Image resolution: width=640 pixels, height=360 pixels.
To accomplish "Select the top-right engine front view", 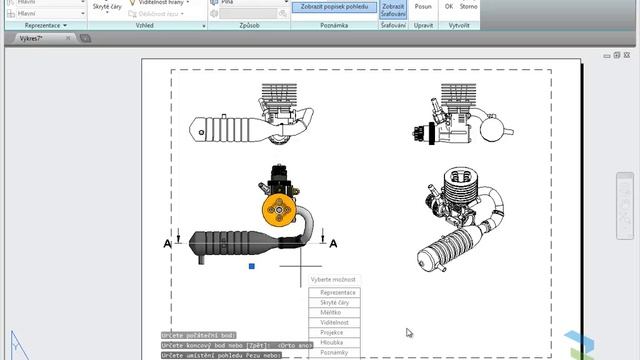I will click(x=463, y=114).
